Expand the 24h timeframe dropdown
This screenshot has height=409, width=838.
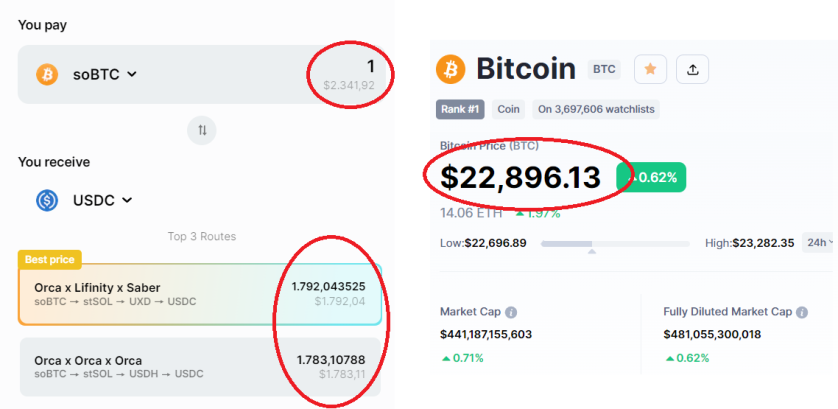pyautogui.click(x=819, y=243)
